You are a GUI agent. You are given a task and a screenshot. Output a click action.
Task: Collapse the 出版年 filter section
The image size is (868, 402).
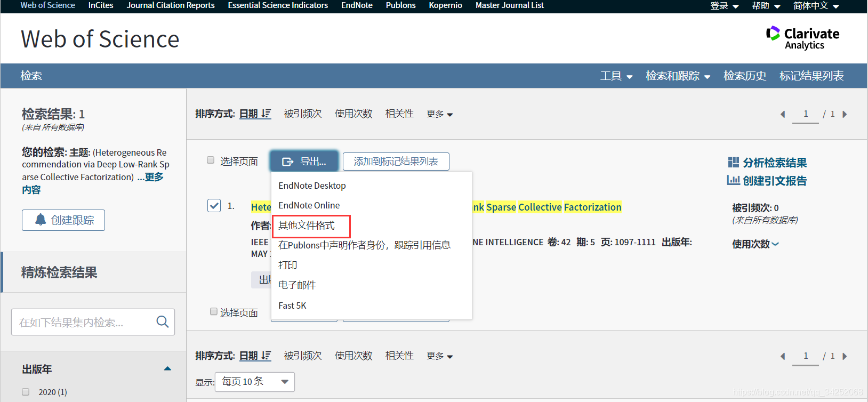tap(167, 368)
